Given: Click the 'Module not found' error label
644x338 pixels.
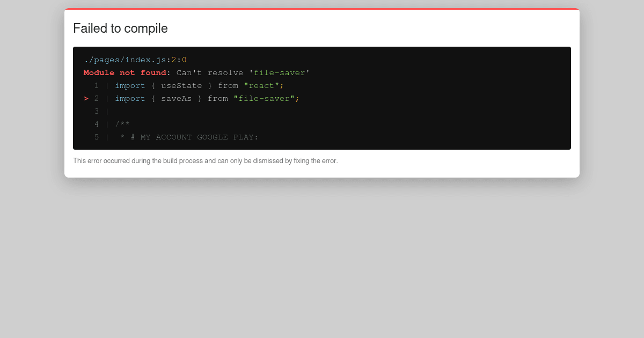Looking at the screenshot, I should coord(124,72).
